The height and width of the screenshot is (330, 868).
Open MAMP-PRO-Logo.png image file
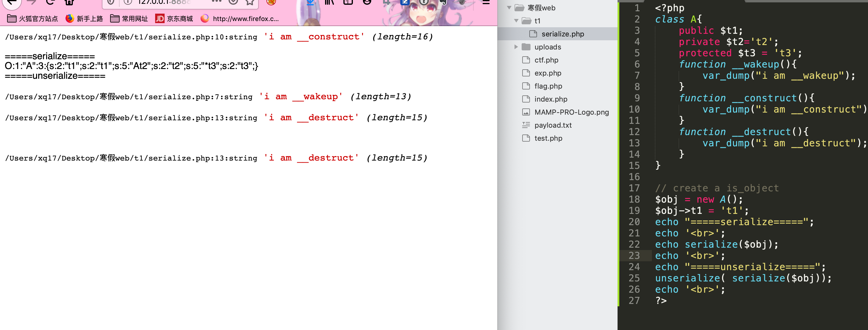[571, 112]
